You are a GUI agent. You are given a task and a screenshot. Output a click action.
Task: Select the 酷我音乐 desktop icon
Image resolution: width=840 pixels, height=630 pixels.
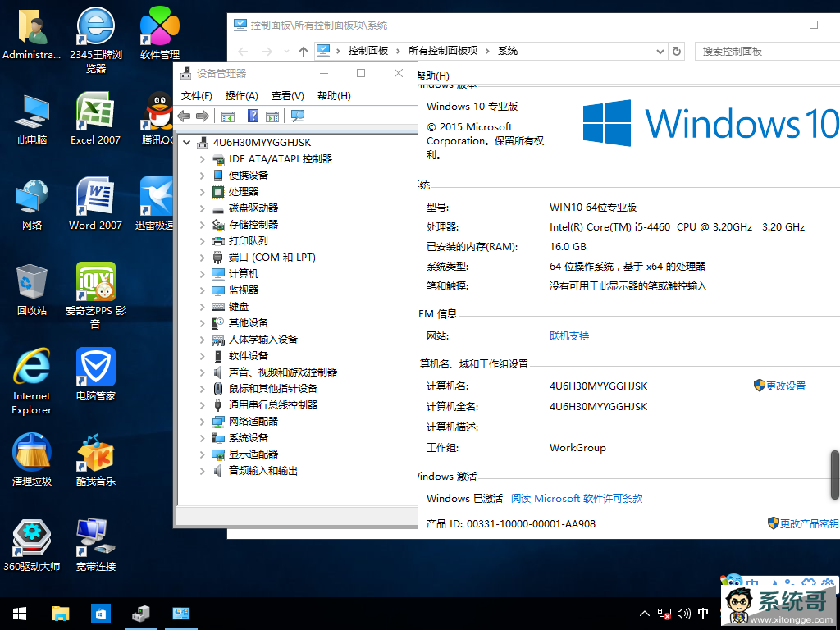(96, 460)
